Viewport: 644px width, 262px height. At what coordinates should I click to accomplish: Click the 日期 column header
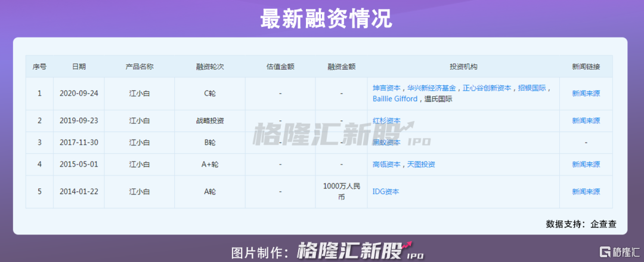[79, 67]
